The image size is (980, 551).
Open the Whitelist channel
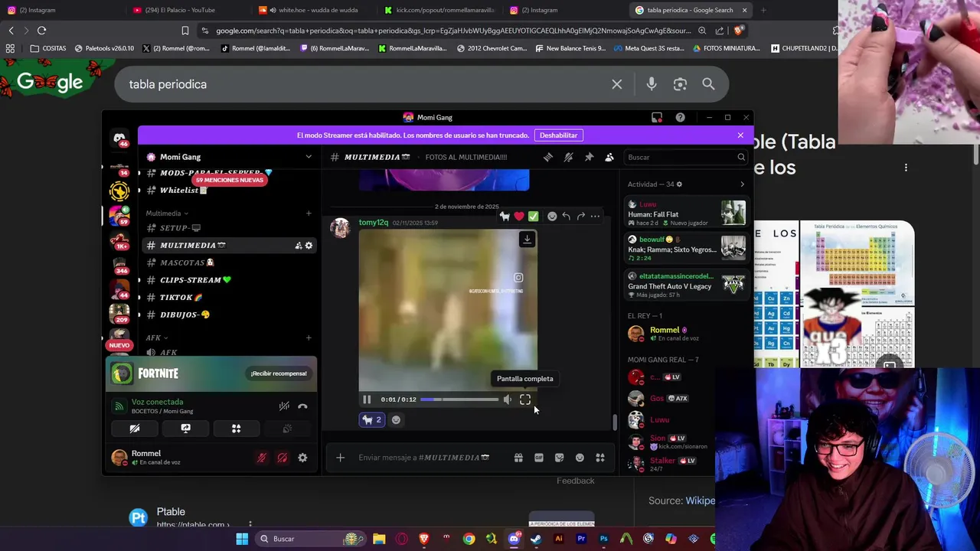tap(227, 191)
